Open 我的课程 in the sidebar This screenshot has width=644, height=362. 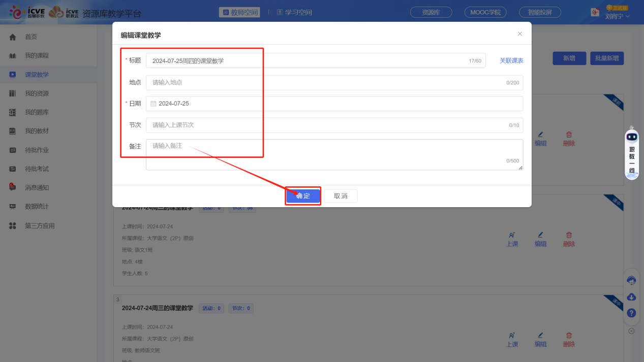tap(37, 56)
